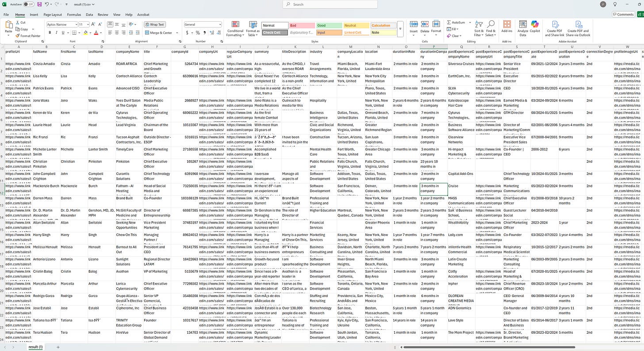Decrease font size with smaller A icon
The height and width of the screenshot is (351, 644).
[100, 24]
